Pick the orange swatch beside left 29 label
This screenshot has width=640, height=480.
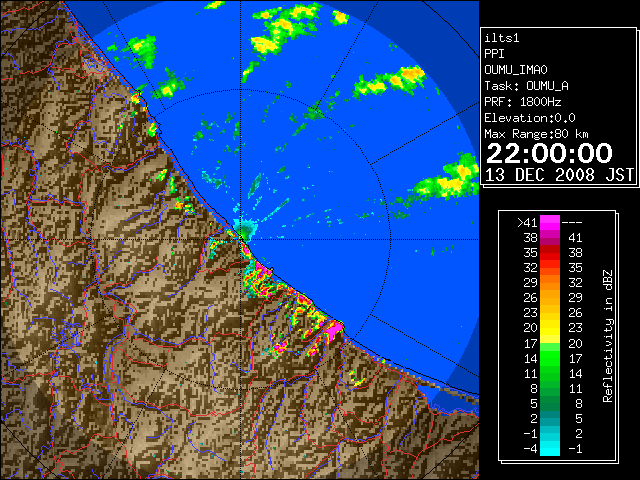tap(550, 283)
